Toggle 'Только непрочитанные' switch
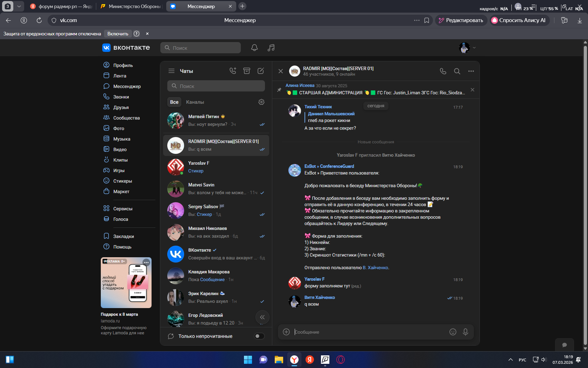588x368 pixels. (259, 336)
